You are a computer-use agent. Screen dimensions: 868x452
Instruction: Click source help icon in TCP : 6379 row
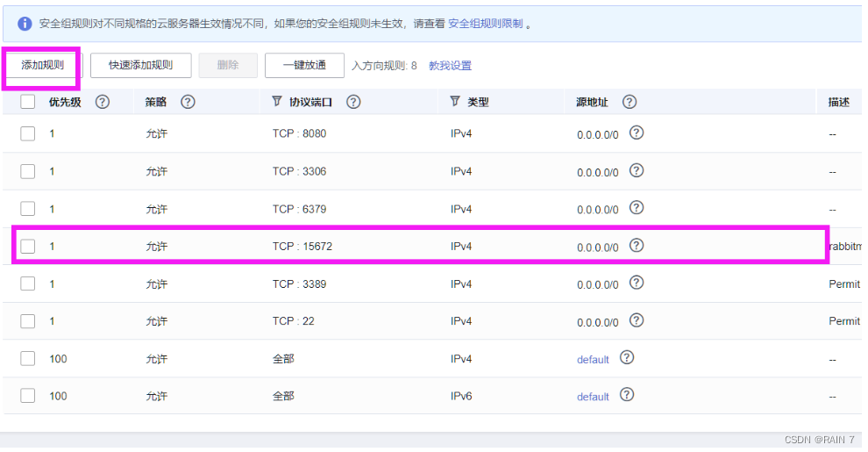[637, 208]
